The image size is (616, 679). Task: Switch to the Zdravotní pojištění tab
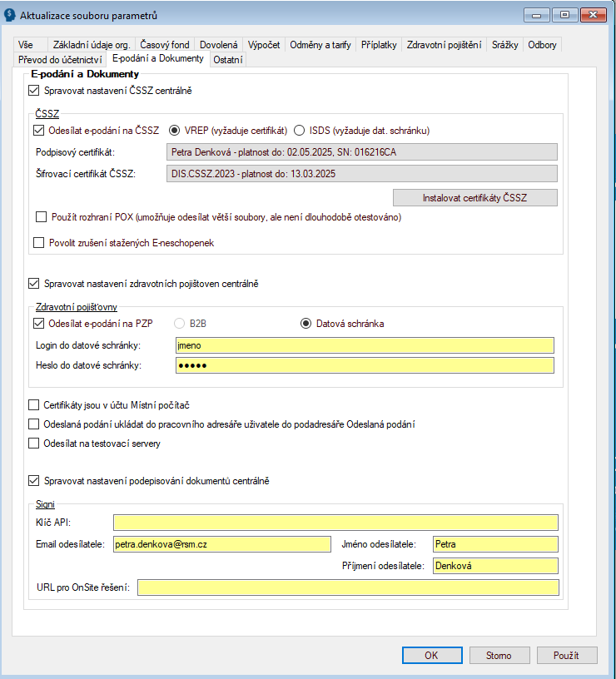pyautogui.click(x=444, y=45)
